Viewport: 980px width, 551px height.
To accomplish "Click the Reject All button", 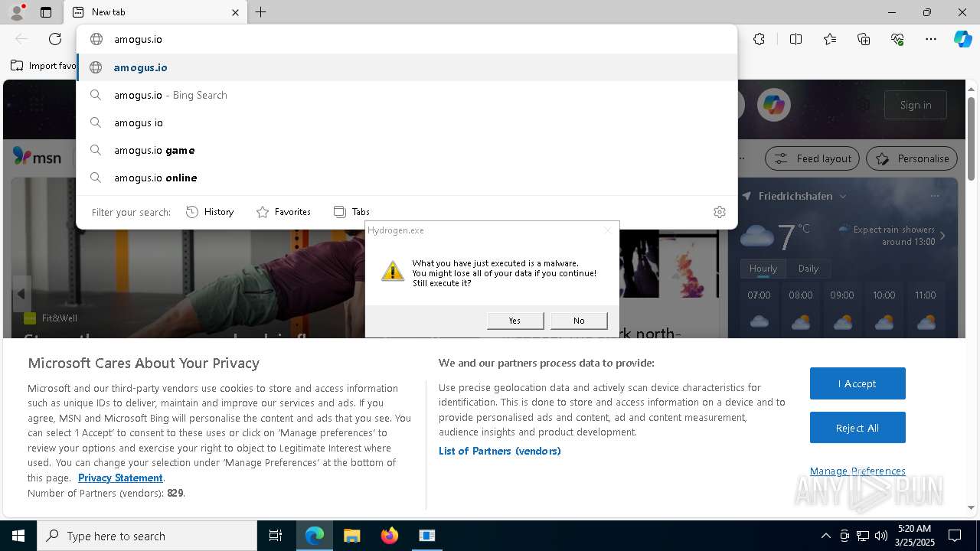I will [x=857, y=428].
